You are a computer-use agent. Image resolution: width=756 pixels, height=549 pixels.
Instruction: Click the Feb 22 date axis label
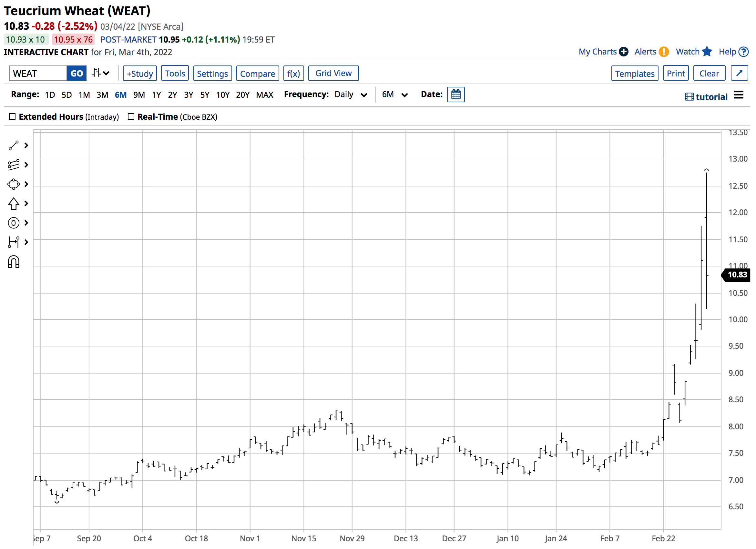pos(663,538)
